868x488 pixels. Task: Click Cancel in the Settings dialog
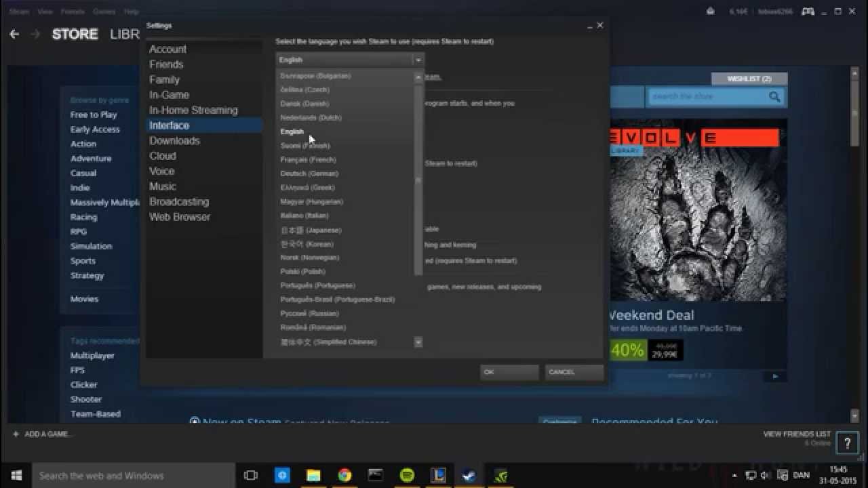coord(574,372)
